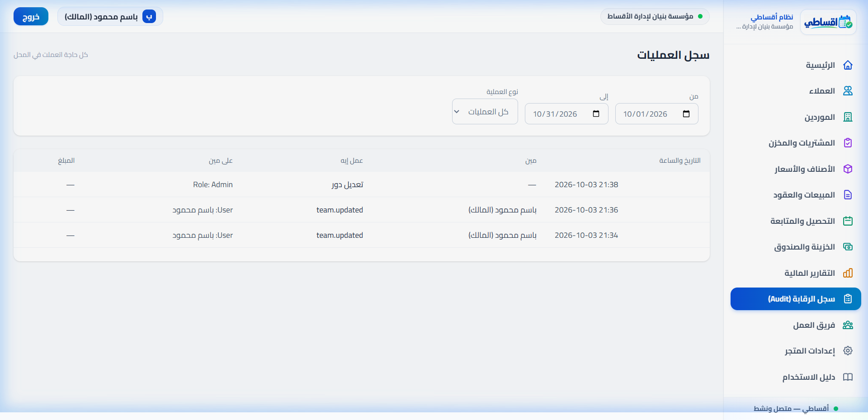
Task: Click the clipboard icon beside المشتريات والمخزن
Action: (848, 143)
